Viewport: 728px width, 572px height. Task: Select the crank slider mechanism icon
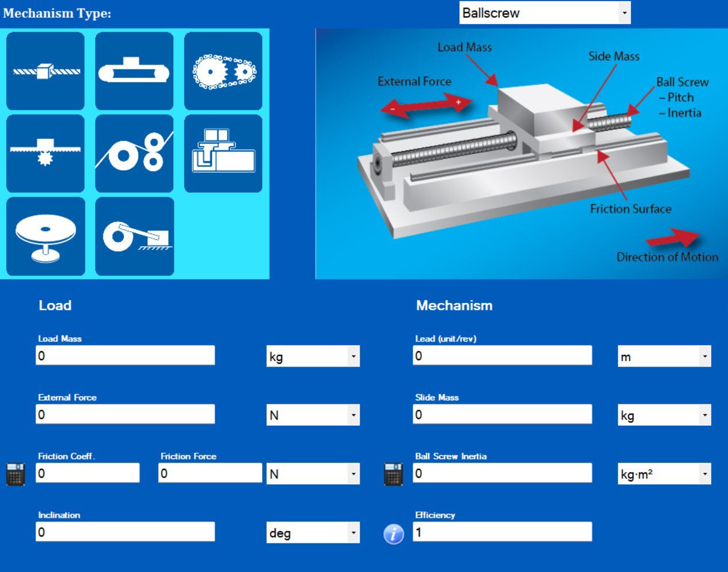134,236
